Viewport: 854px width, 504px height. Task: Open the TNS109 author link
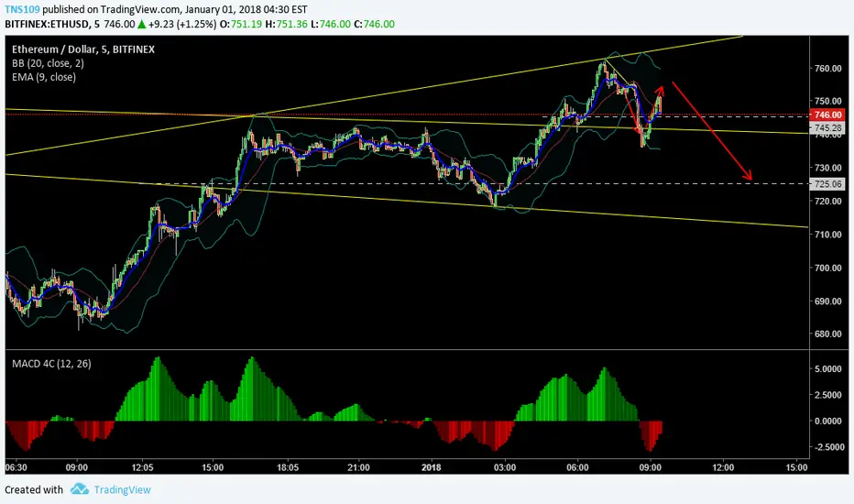pos(22,9)
